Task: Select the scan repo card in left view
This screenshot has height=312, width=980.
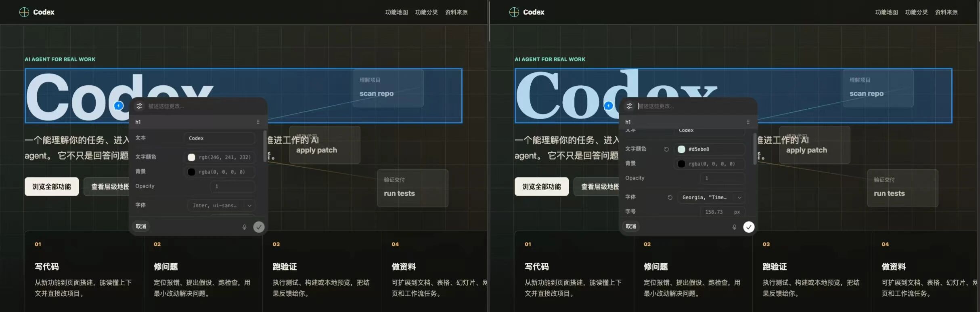Action: point(388,88)
